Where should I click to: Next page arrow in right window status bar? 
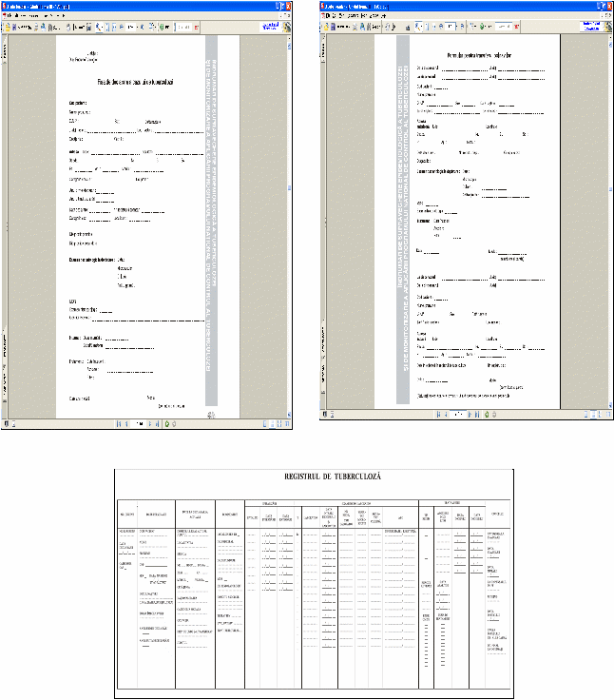point(470,415)
